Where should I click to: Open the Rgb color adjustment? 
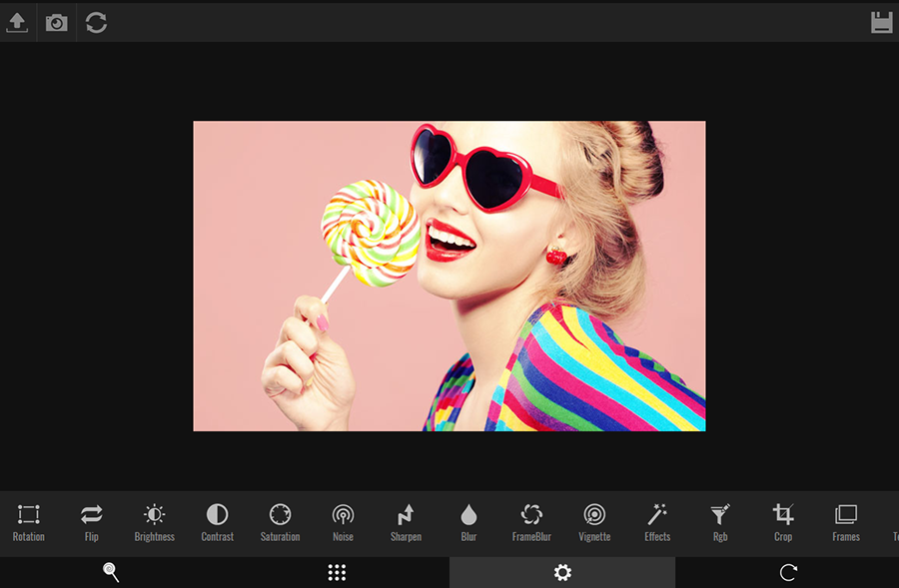click(720, 519)
